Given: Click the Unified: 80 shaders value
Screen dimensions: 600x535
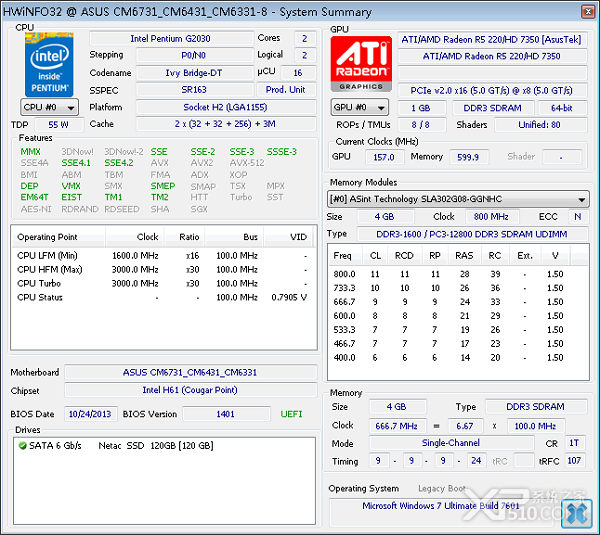Looking at the screenshot, I should 540,125.
